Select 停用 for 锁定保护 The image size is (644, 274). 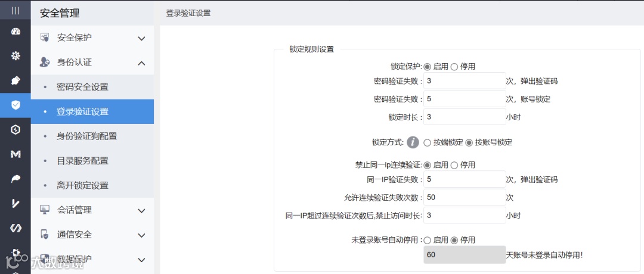(x=454, y=67)
